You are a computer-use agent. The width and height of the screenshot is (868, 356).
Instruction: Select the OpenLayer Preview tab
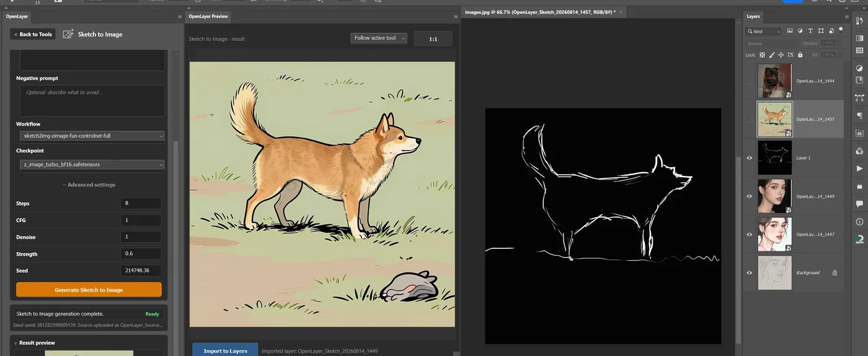[x=208, y=17]
